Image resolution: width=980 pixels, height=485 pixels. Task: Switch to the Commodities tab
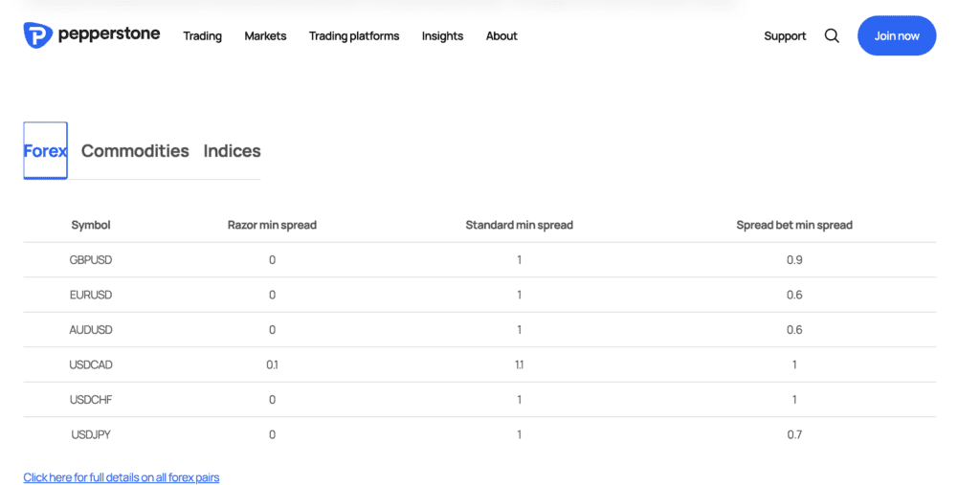[x=135, y=150]
